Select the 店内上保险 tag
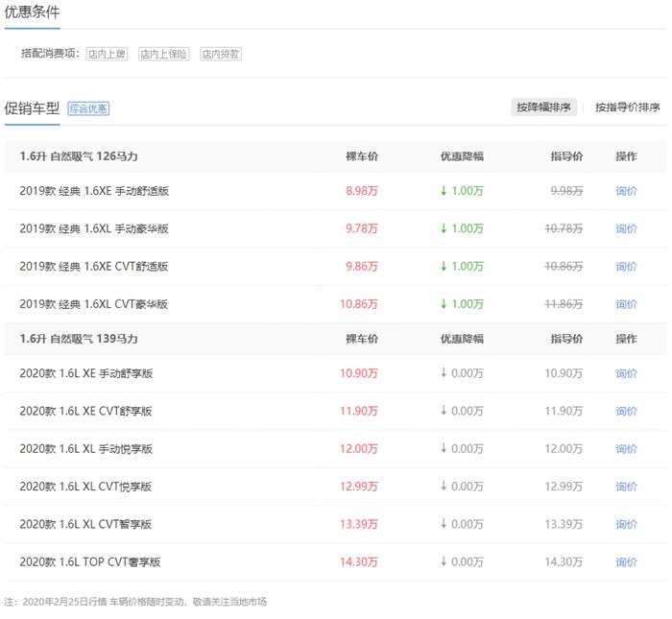672x619 pixels. tap(164, 54)
